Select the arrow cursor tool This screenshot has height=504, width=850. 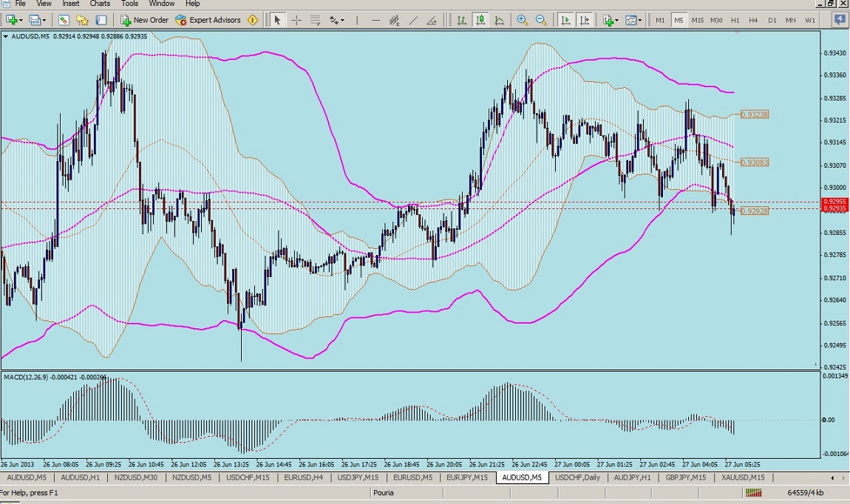click(x=277, y=20)
